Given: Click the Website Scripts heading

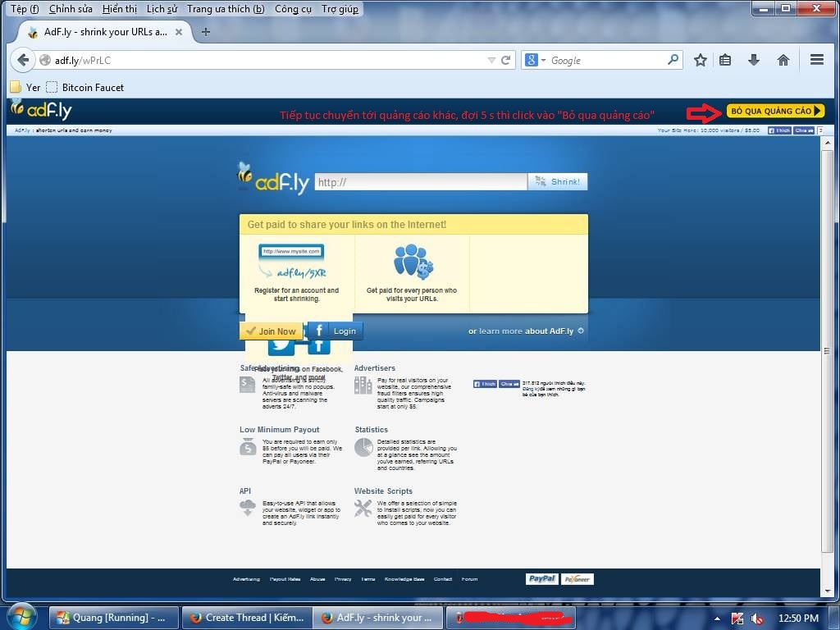Looking at the screenshot, I should (x=383, y=491).
